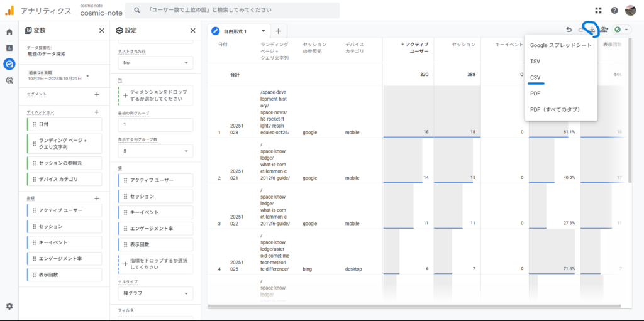Screen dimensions: 644x321
Task: Open Reports icon in left navigation
Action: click(9, 48)
